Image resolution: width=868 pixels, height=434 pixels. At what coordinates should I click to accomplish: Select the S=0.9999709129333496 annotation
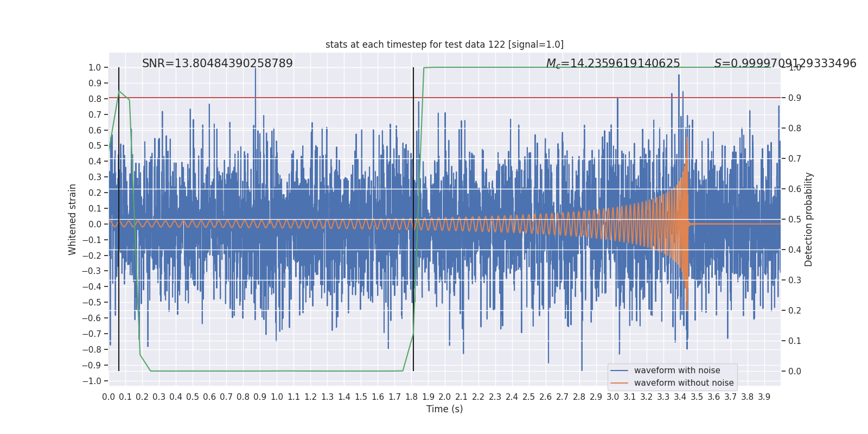point(785,63)
